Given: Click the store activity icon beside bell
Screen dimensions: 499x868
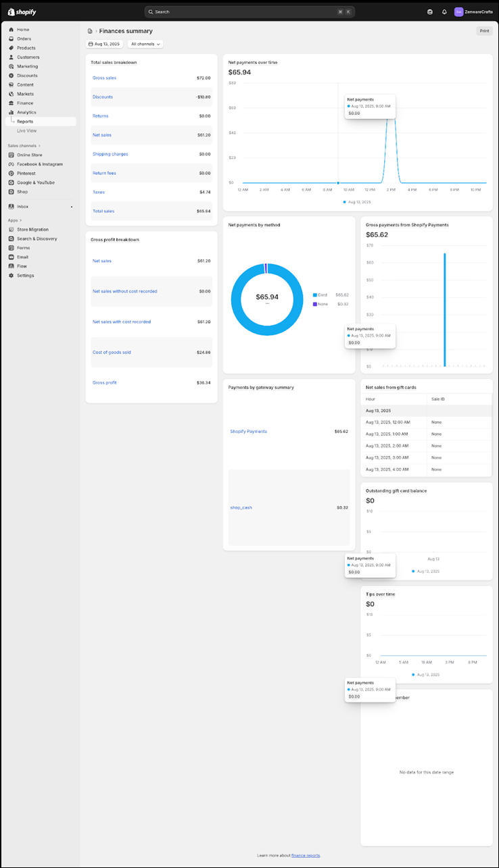Looking at the screenshot, I should pos(430,12).
